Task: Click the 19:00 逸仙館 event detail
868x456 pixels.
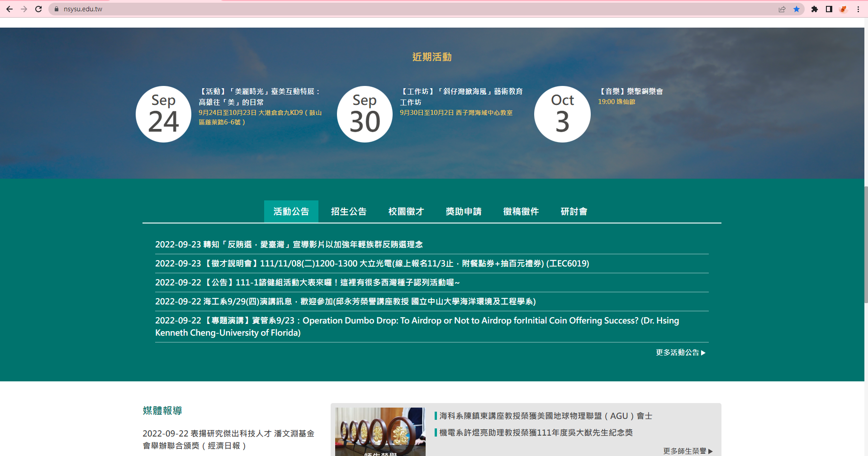Action: tap(617, 102)
